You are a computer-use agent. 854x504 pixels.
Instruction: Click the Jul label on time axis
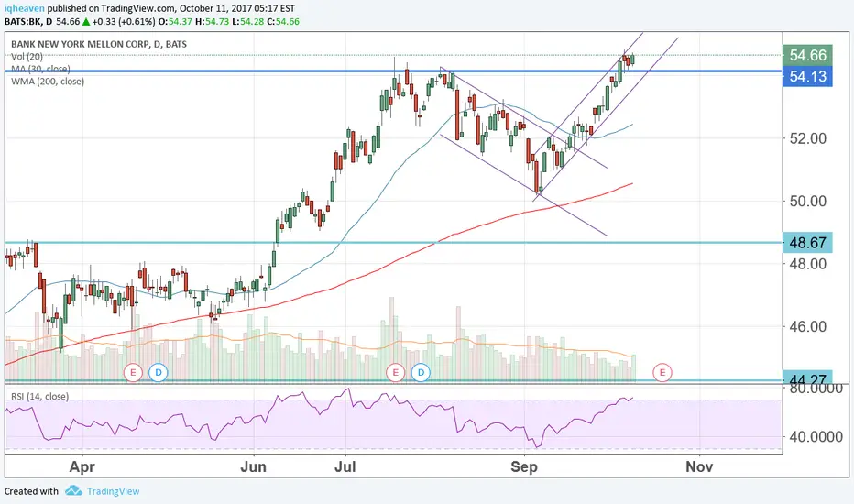345,467
